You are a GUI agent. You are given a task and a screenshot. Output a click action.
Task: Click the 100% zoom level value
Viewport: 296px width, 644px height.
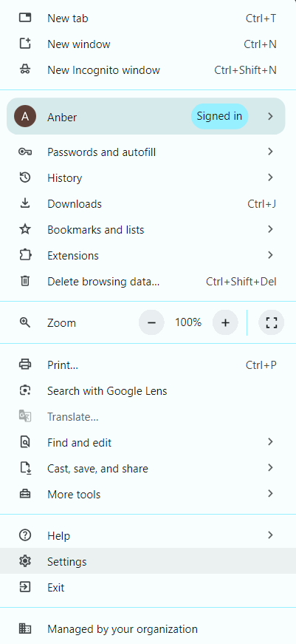(x=188, y=323)
